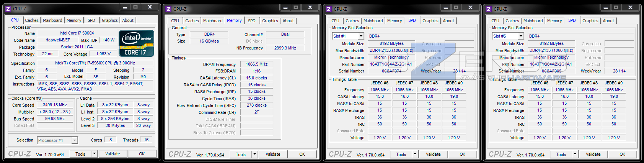Click OK in the CPU window
Screen dimensions: 644x163
tap(142, 154)
